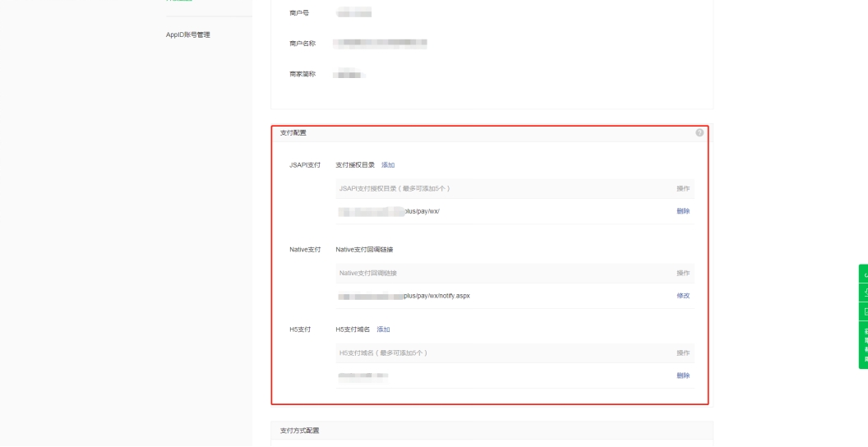
Task: Click 操作 header in H5 domain table
Action: tap(683, 353)
